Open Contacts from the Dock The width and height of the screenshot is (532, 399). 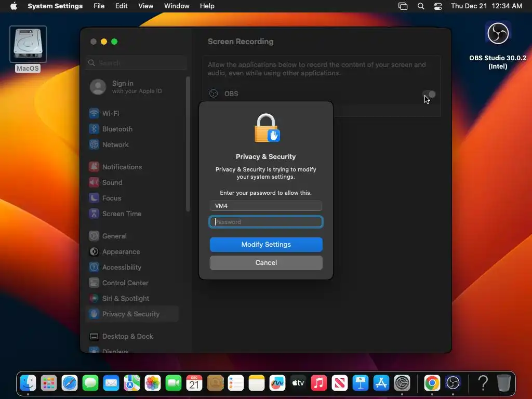(215, 383)
